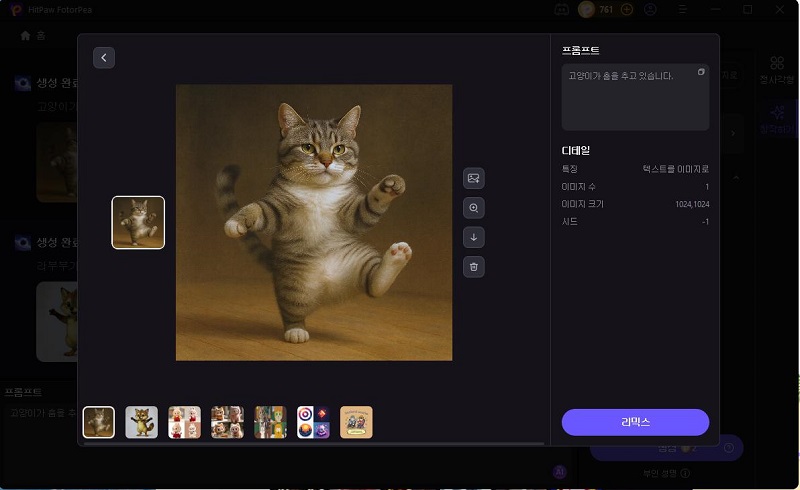Click the add-image icon beside the cat picture
The image size is (800, 490).
tap(473, 178)
